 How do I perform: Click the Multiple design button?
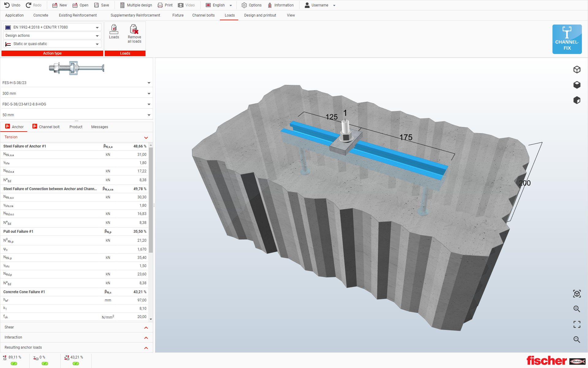tap(136, 5)
